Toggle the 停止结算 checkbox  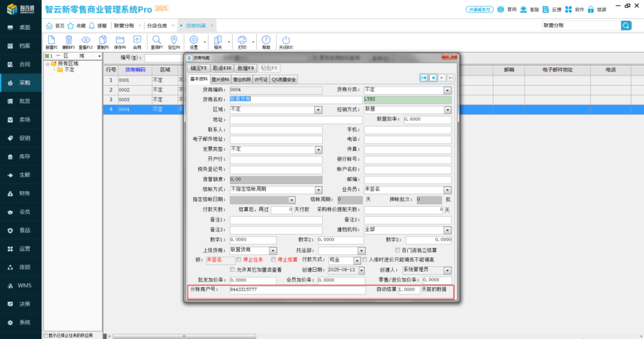click(273, 260)
